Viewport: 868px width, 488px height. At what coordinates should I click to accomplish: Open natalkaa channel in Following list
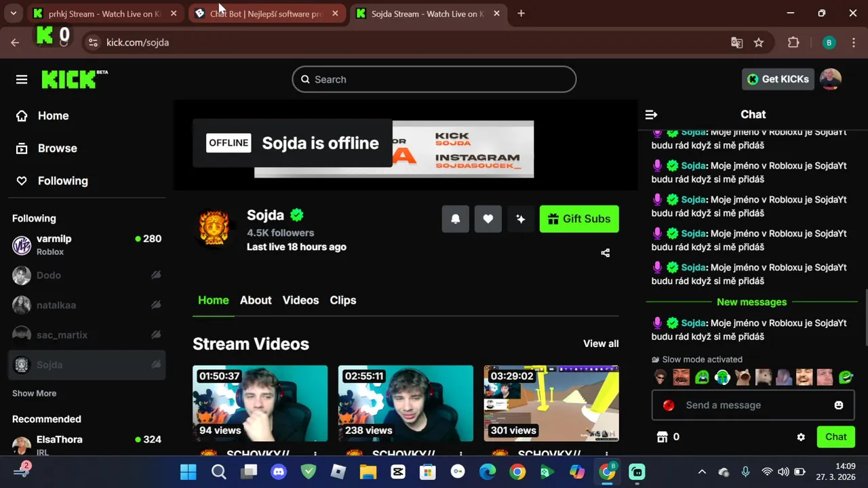(x=87, y=305)
